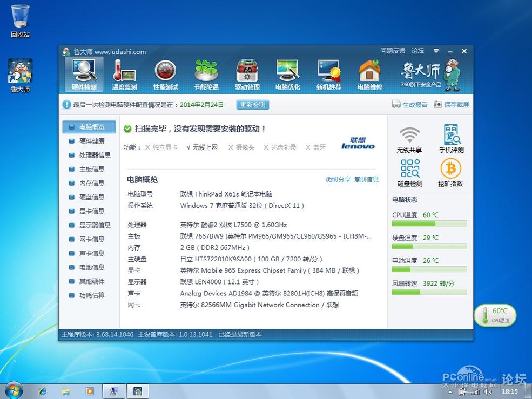Switch to 显示器信息 monitor info

pos(89,225)
